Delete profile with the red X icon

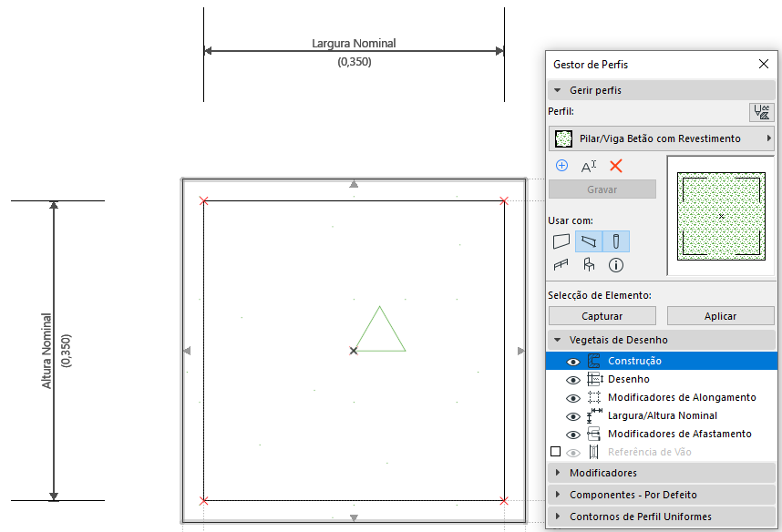pos(616,166)
